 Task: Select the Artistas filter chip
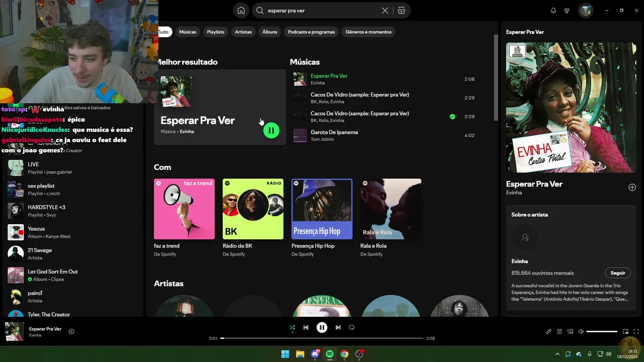pyautogui.click(x=243, y=32)
